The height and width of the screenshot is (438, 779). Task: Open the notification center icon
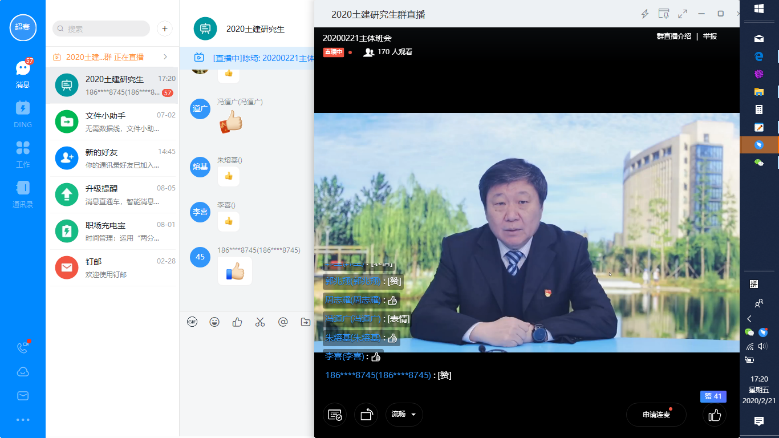(759, 421)
